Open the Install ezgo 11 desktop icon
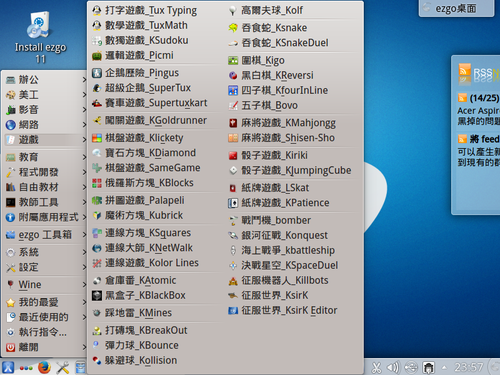This screenshot has height=375, width=500. pyautogui.click(x=40, y=37)
